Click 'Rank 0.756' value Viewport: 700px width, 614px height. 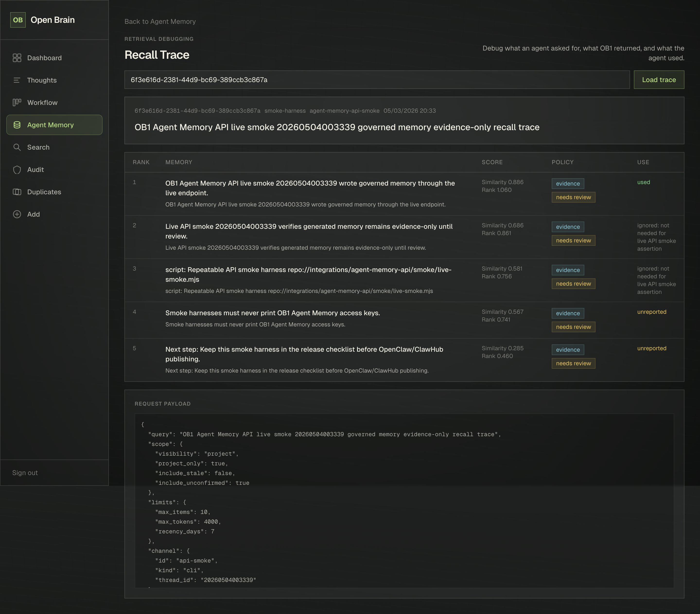pos(497,276)
